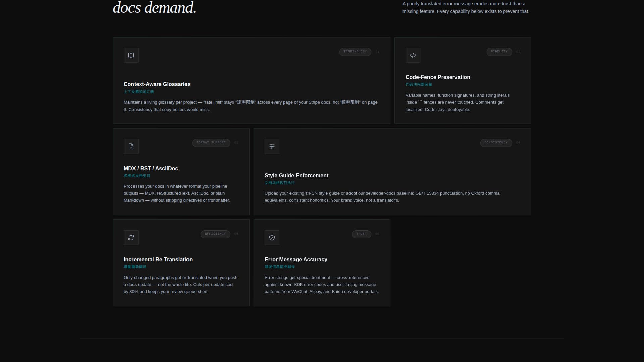Select the FIDELITY tag badge
644x362 pixels.
pyautogui.click(x=499, y=52)
